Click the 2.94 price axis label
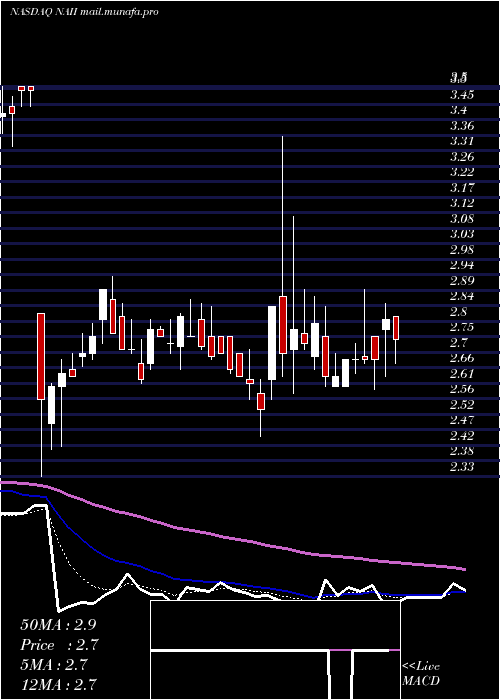 point(462,265)
